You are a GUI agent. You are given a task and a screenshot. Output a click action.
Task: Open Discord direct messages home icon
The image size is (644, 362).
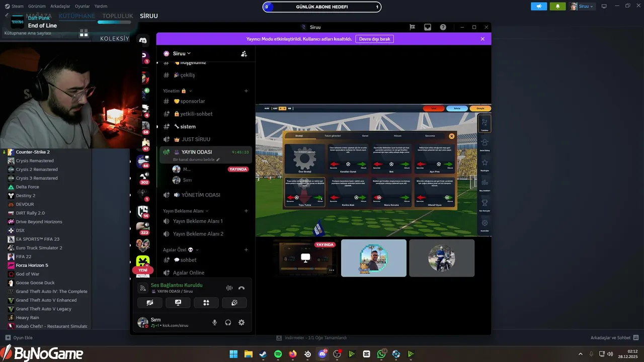point(143,40)
